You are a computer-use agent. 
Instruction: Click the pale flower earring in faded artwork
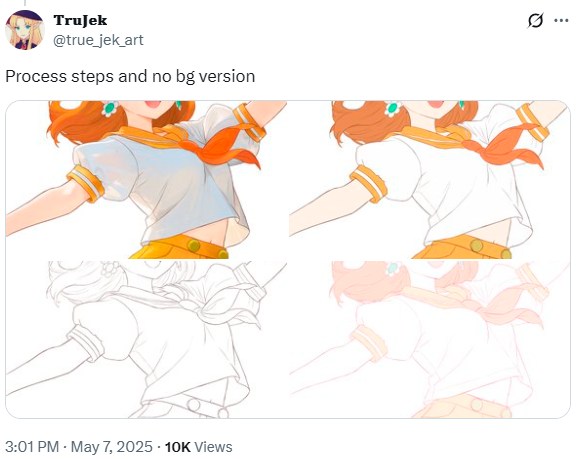[394, 268]
